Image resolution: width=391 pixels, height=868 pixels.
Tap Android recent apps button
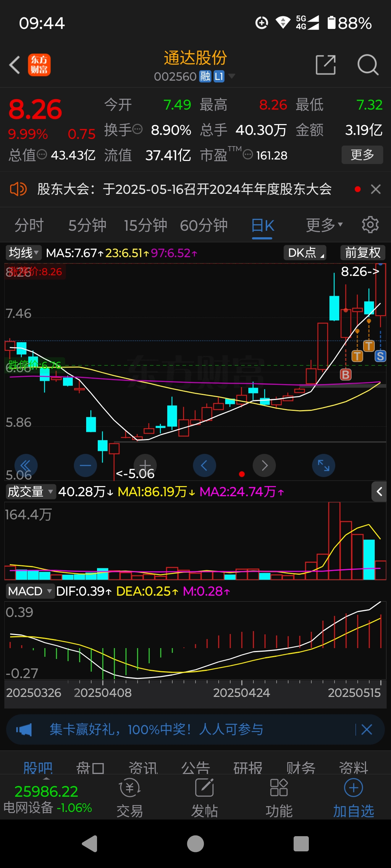[x=301, y=844]
